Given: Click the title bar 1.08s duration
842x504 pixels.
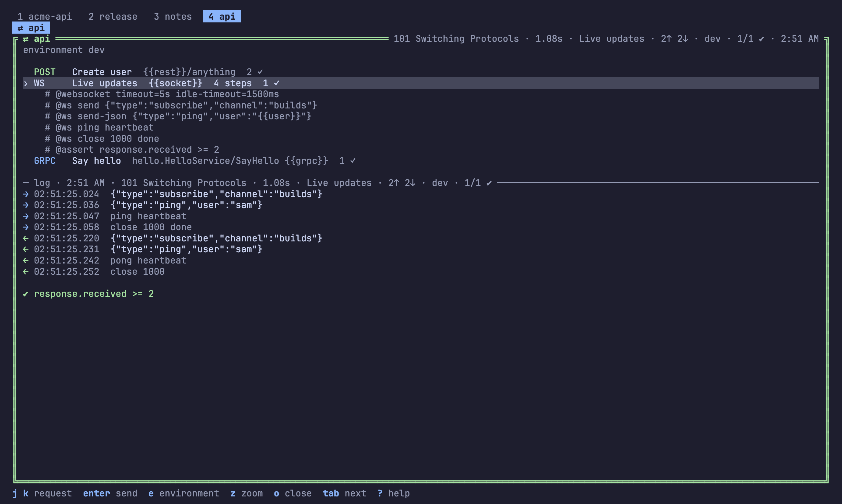Looking at the screenshot, I should click(549, 39).
